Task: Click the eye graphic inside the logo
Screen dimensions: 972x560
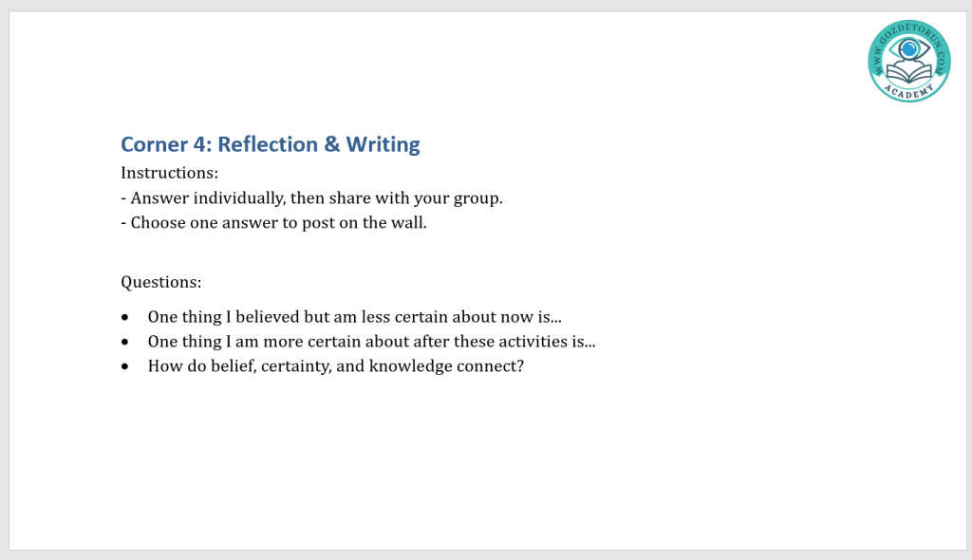Action: [x=909, y=48]
